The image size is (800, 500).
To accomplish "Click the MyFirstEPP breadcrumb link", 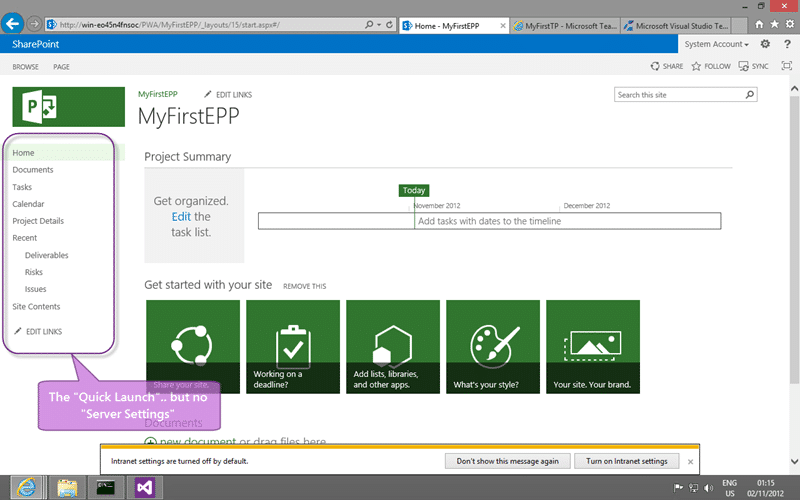I will click(x=158, y=94).
